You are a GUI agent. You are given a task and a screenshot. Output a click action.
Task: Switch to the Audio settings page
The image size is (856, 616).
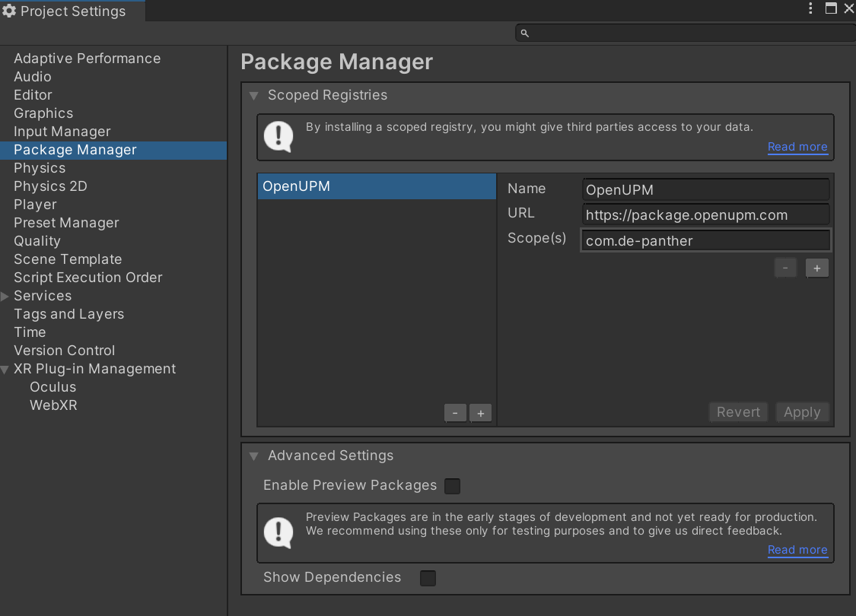click(x=32, y=76)
